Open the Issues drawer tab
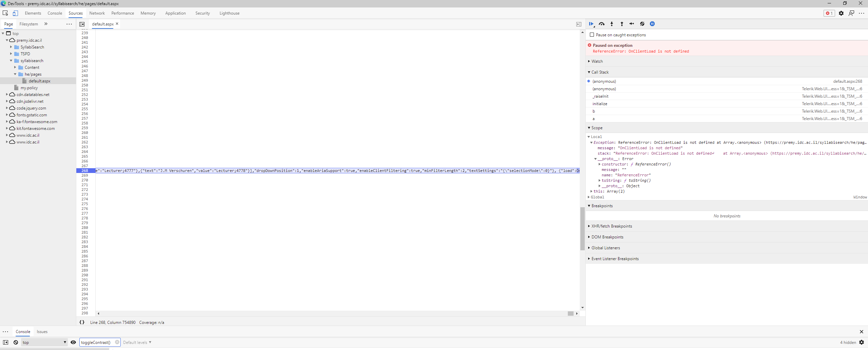The image size is (868, 350). pos(42,332)
